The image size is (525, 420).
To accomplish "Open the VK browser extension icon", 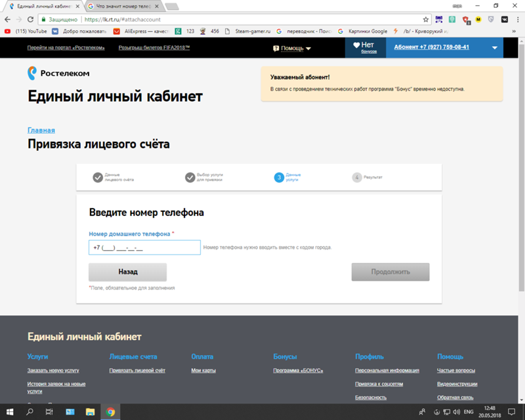I will (504, 20).
